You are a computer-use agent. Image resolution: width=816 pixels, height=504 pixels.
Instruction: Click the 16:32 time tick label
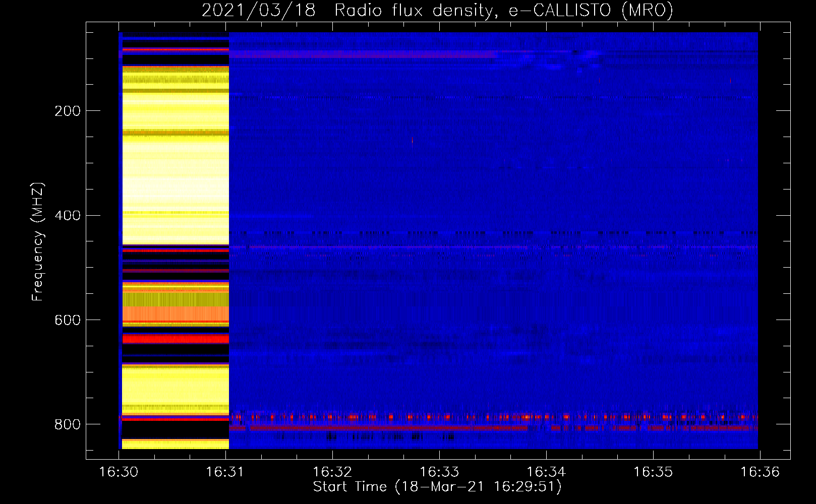(332, 472)
